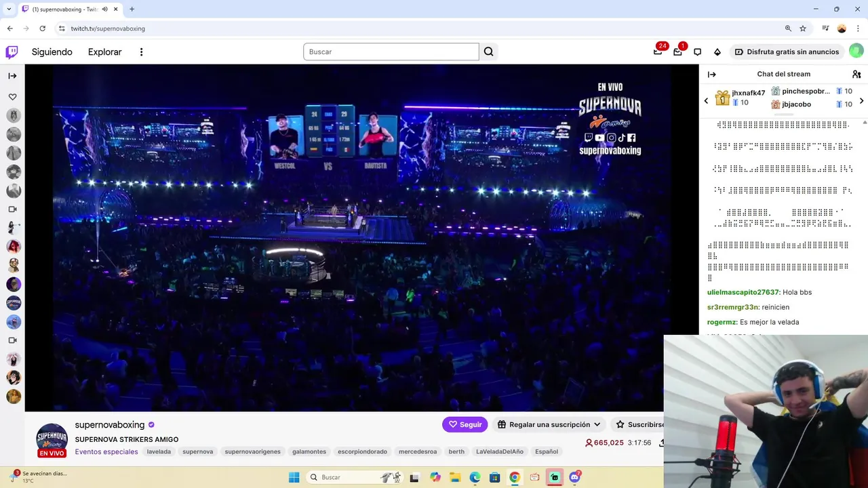This screenshot has height=488, width=868.
Task: Open the green user avatar menu
Action: tap(856, 52)
